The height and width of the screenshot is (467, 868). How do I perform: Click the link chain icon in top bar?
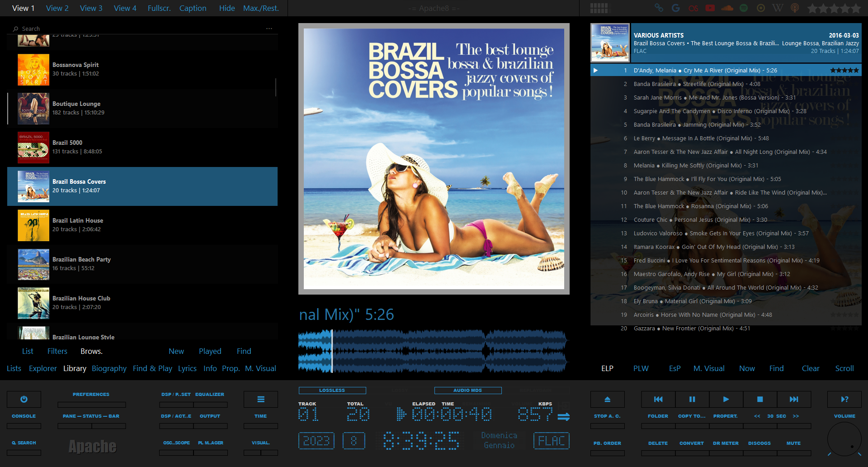[x=659, y=8]
